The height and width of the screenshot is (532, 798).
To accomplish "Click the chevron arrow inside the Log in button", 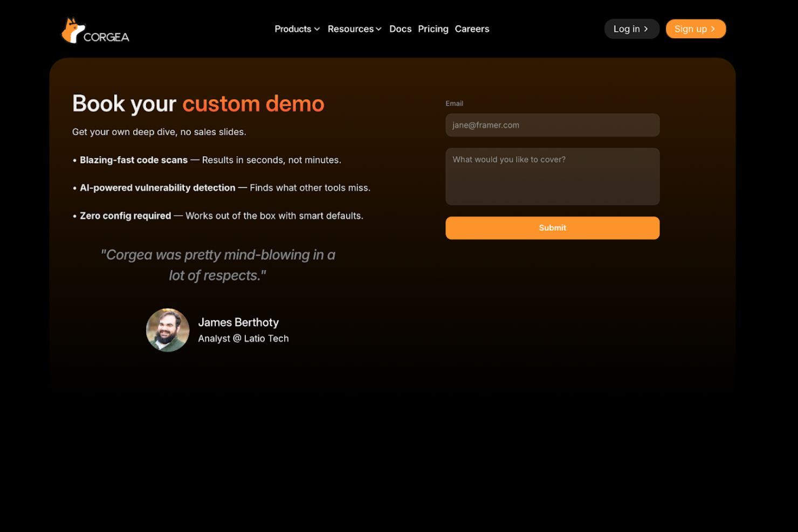I will click(x=646, y=29).
